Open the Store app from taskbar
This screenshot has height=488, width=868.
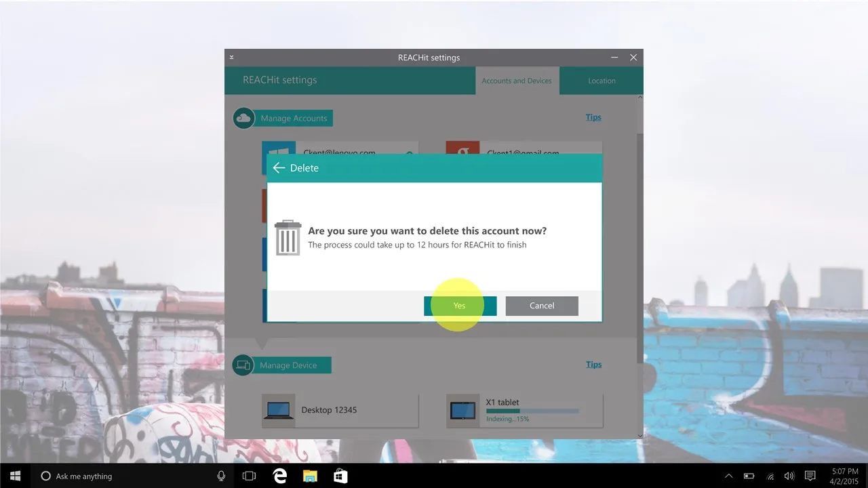[x=340, y=476]
